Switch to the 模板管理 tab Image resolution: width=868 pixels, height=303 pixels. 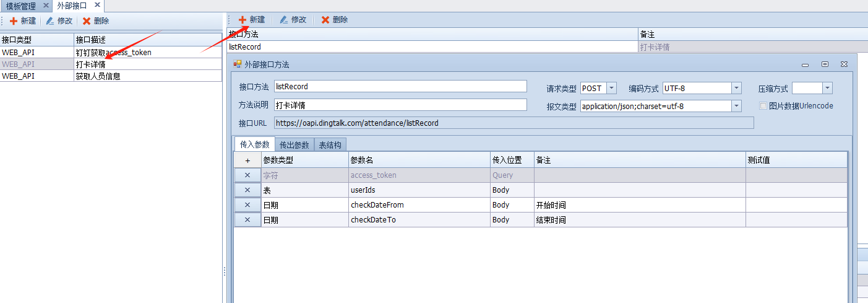pyautogui.click(x=20, y=6)
